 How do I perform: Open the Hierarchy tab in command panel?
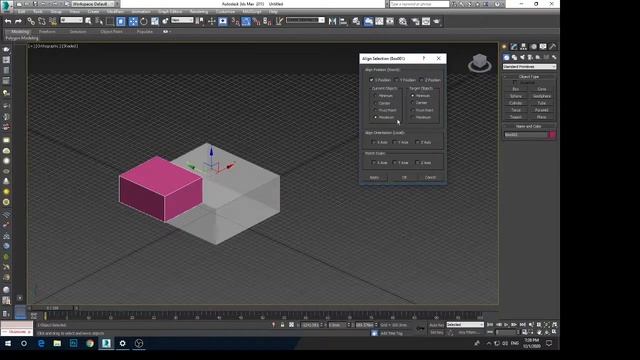[523, 47]
